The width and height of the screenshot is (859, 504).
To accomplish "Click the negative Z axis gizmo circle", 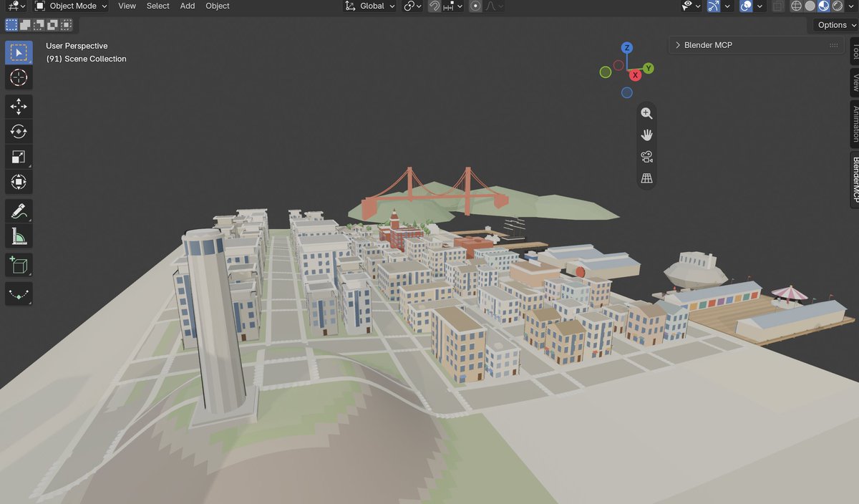I will tap(627, 92).
